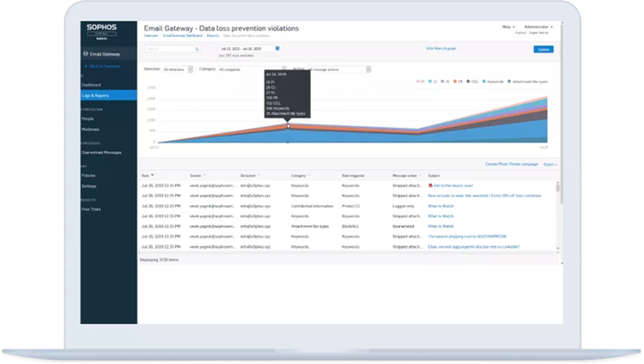Click 'Displaying 3726 items' status text
644x364 pixels.
[x=160, y=260]
